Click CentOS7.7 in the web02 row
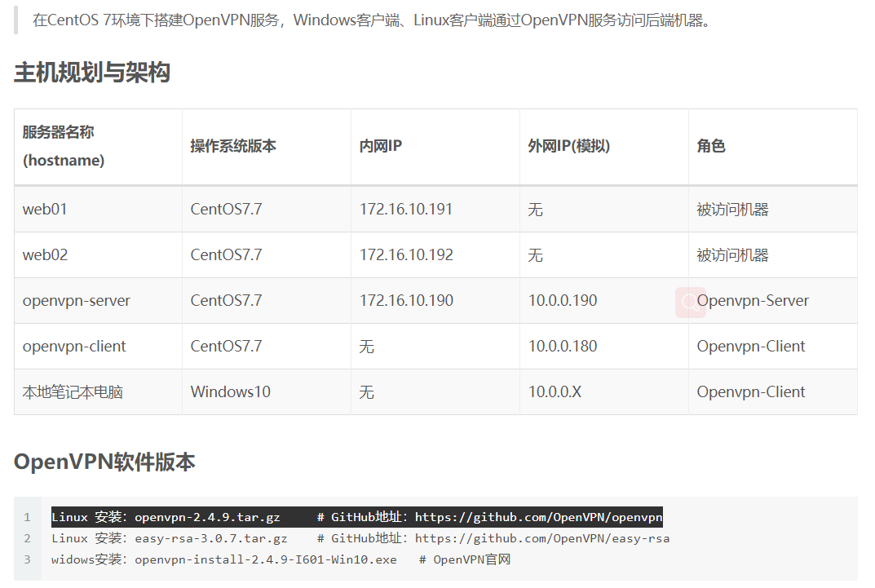 click(x=226, y=255)
